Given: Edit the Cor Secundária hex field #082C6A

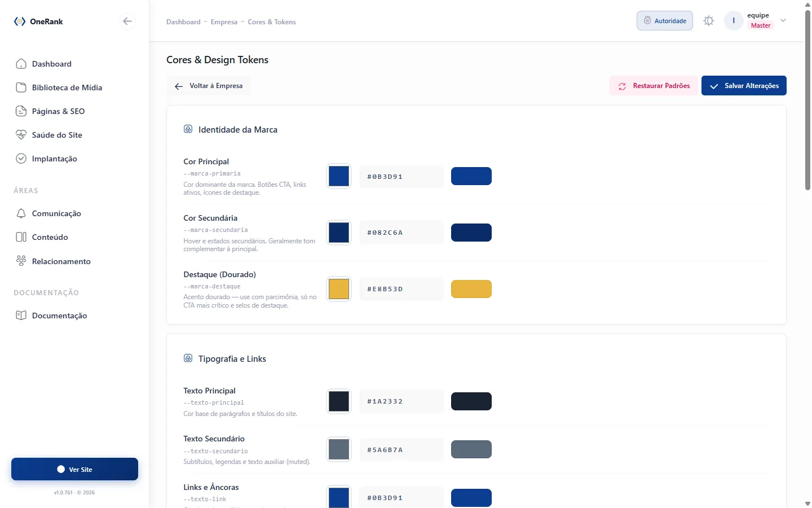Looking at the screenshot, I should [x=401, y=233].
